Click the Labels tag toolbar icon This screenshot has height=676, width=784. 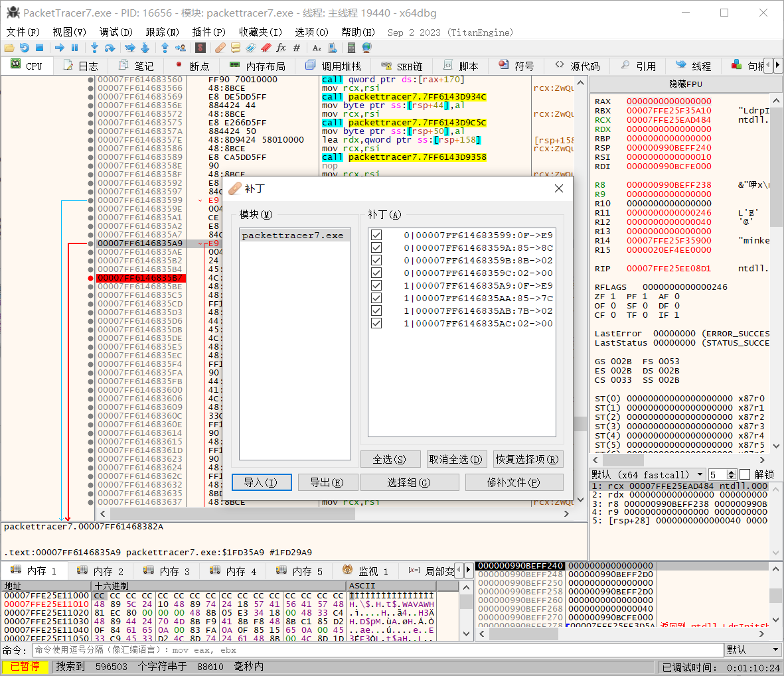[250, 48]
